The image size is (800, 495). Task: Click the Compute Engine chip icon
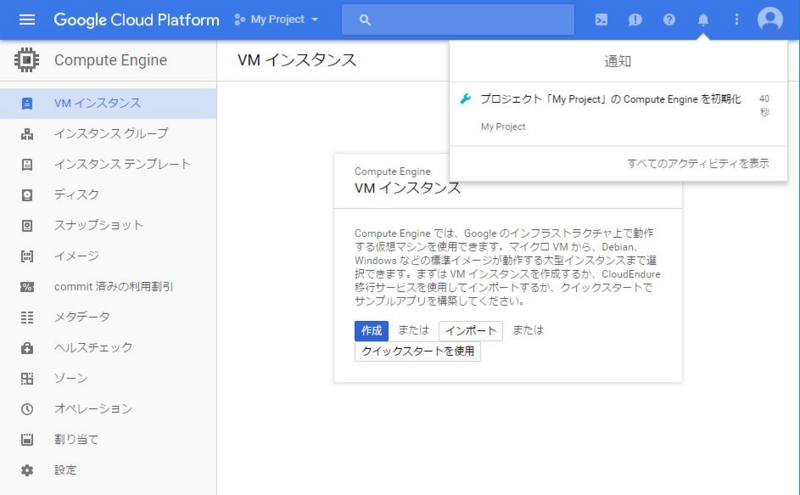(27, 60)
